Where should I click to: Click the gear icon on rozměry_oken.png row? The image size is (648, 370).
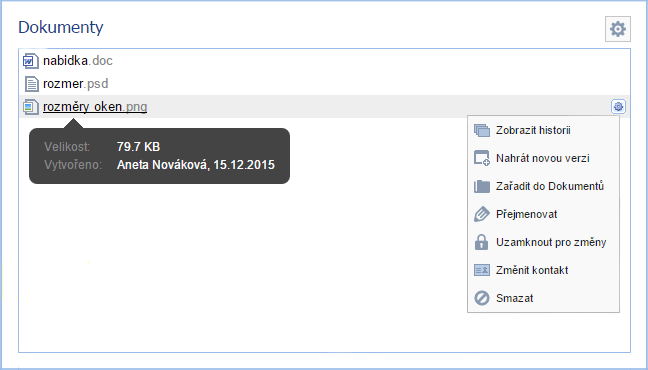(618, 107)
